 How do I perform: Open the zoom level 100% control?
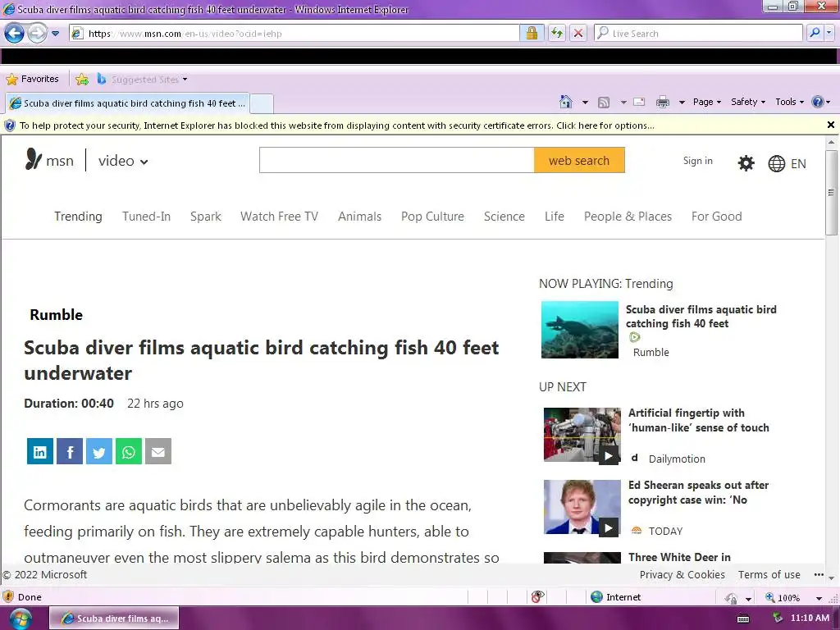click(793, 597)
